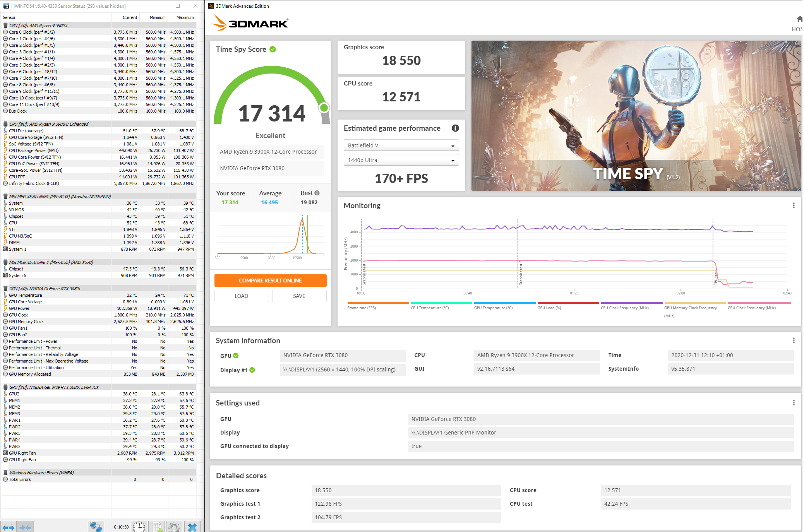The height and width of the screenshot is (532, 804).
Task: Open the game selection dropdown showing Battlefield V
Action: 401,145
